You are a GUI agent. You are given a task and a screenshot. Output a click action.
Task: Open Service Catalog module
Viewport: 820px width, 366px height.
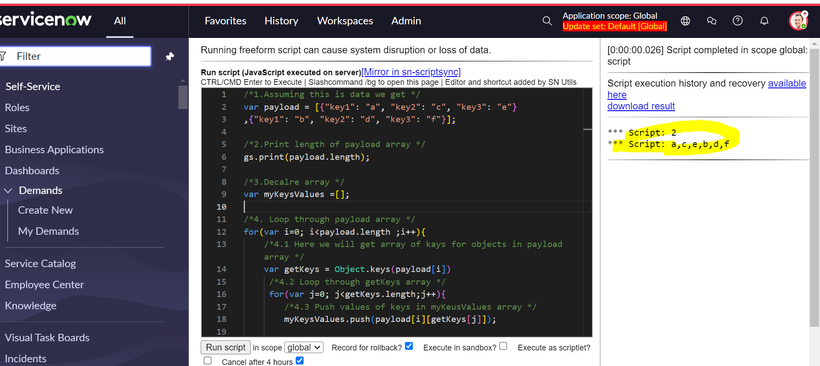tap(40, 264)
